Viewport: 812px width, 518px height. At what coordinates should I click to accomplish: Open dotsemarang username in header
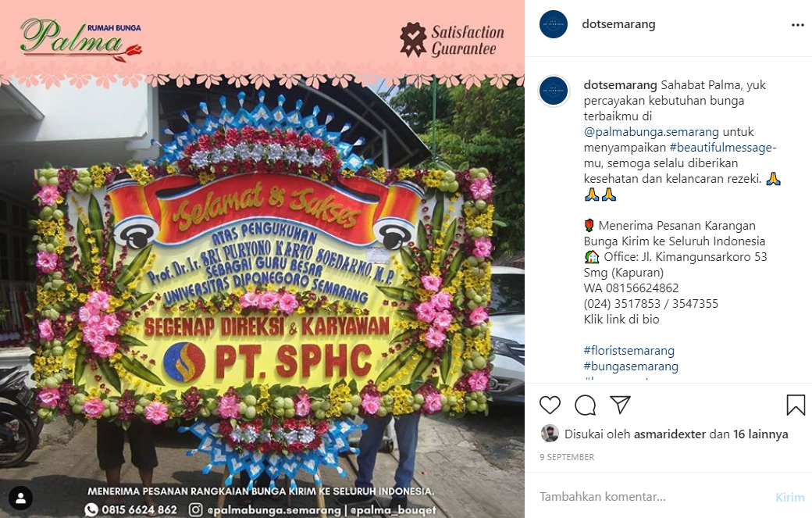point(618,24)
